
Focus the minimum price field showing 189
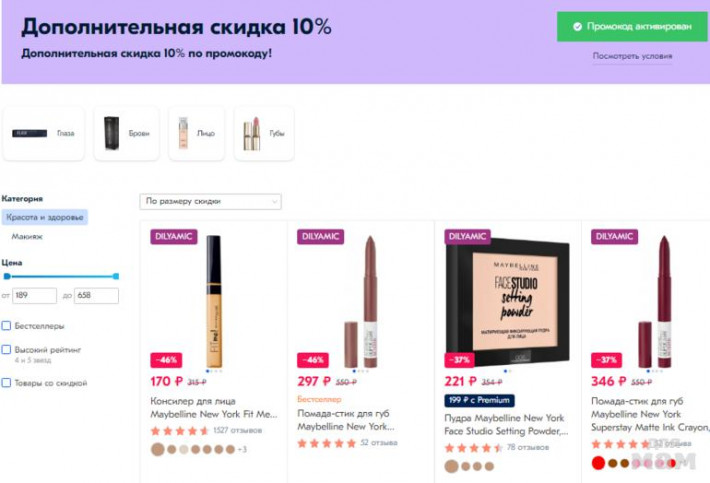coord(34,295)
